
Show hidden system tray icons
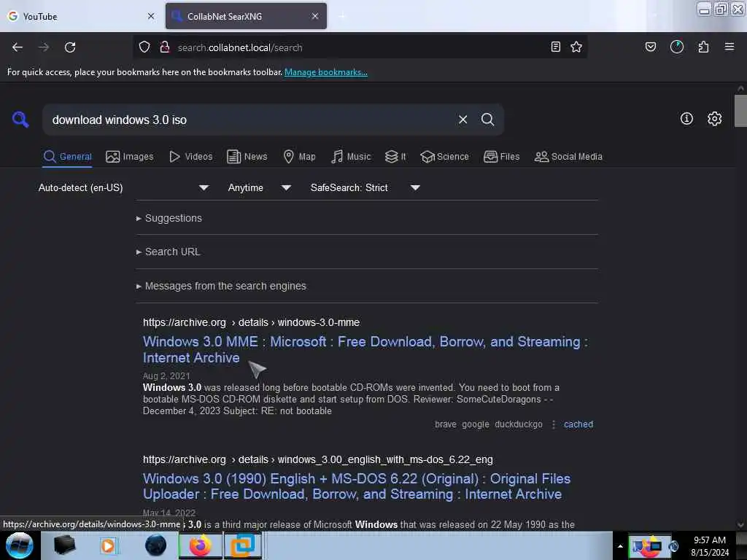point(620,546)
